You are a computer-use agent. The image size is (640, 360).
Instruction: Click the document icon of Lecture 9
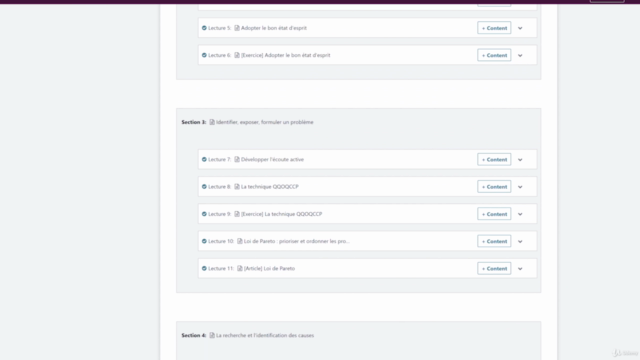(x=237, y=214)
